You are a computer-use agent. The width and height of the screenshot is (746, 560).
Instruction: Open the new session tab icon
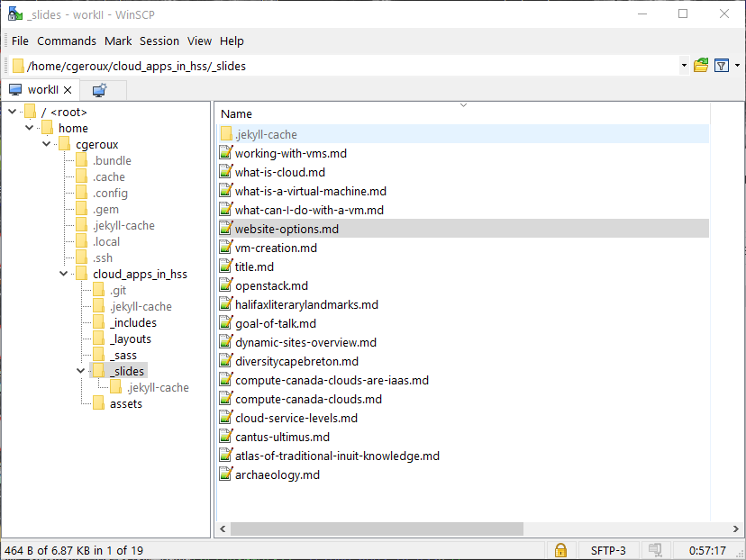pos(99,90)
